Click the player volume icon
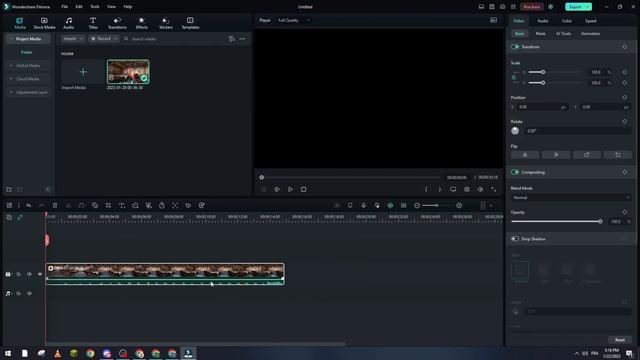The height and width of the screenshot is (360, 640). pyautogui.click(x=480, y=189)
